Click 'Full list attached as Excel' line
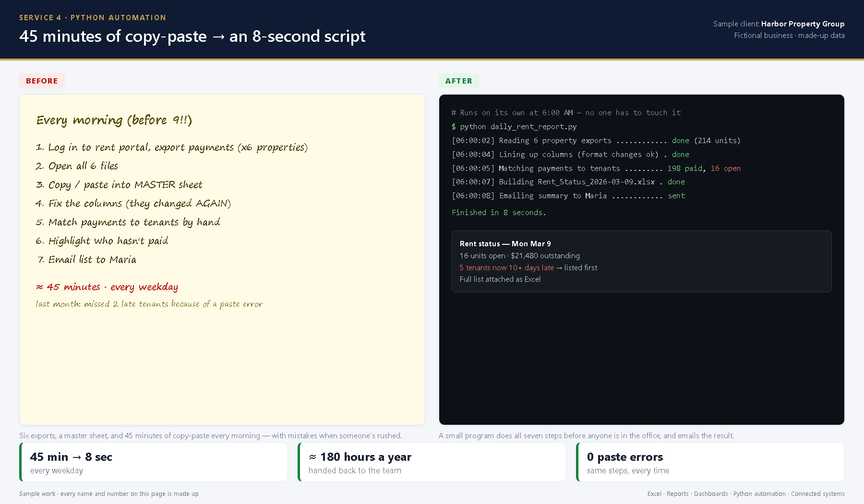Image resolution: width=864 pixels, height=504 pixels. pyautogui.click(x=500, y=279)
